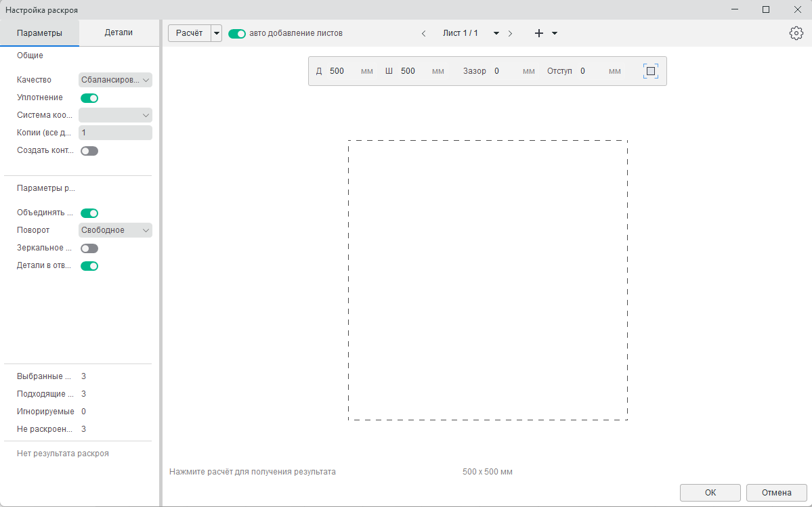Click the 'Копии' input field
This screenshot has height=507, width=812.
pos(116,133)
